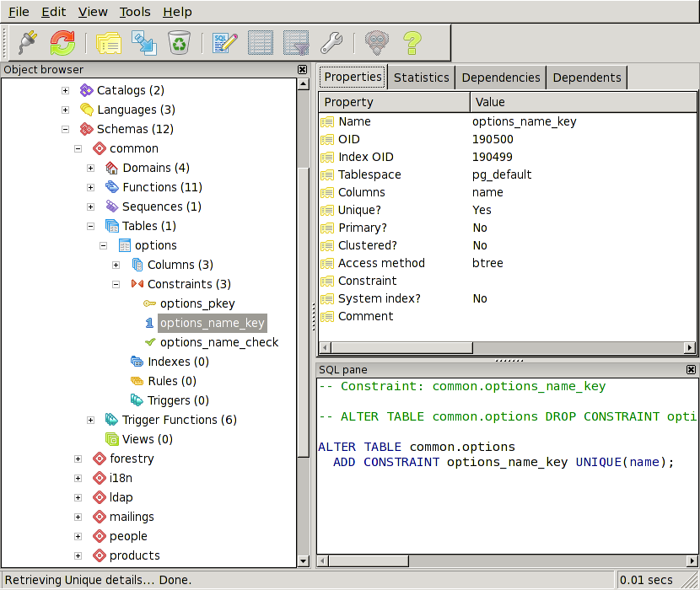Switch to the Statistics tab
The width and height of the screenshot is (700, 590).
click(421, 78)
